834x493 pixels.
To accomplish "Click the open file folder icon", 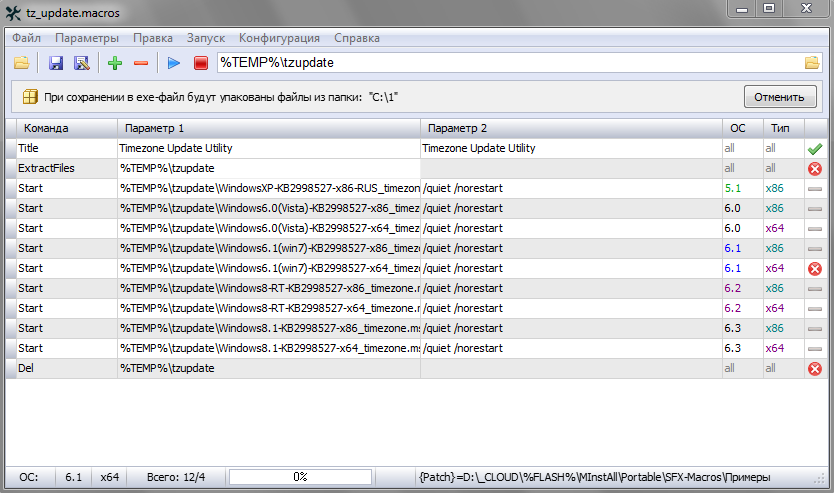I will coord(22,63).
